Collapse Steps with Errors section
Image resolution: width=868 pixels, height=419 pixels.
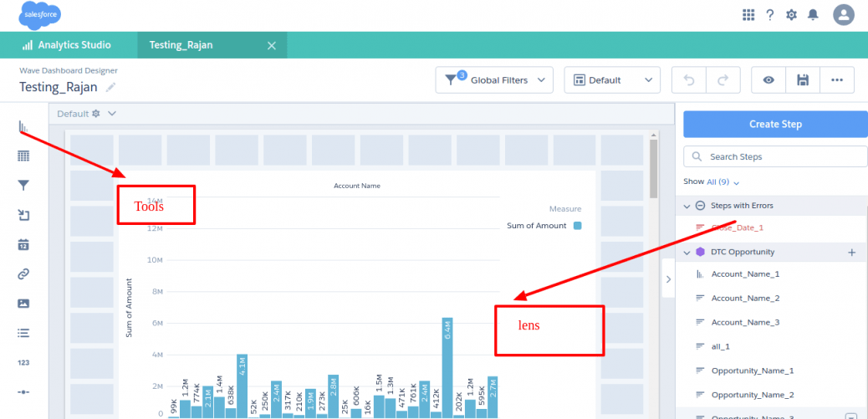click(x=687, y=206)
